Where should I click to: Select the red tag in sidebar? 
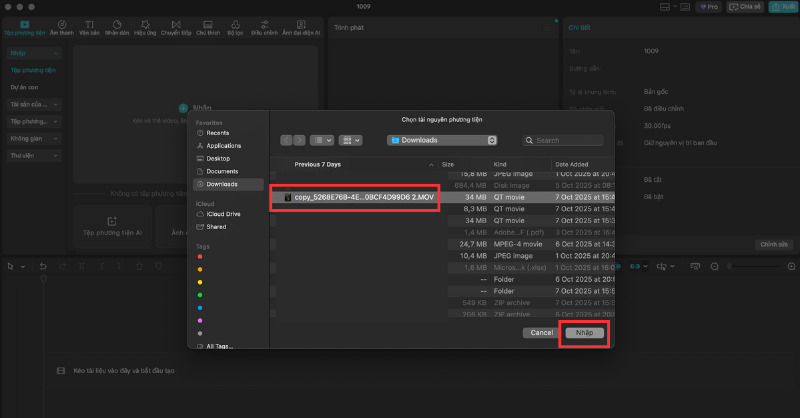click(x=200, y=256)
